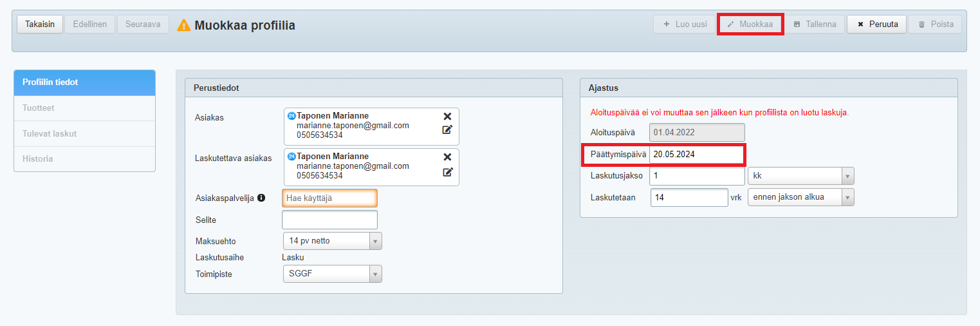
Task: Open the Maksuehto dropdown
Action: [x=333, y=241]
